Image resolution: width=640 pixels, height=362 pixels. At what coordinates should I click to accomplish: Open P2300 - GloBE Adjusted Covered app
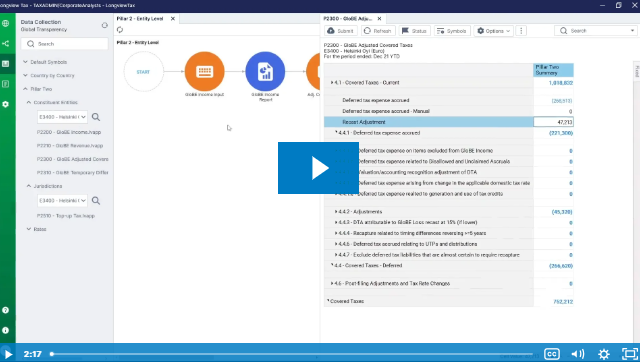click(73, 159)
